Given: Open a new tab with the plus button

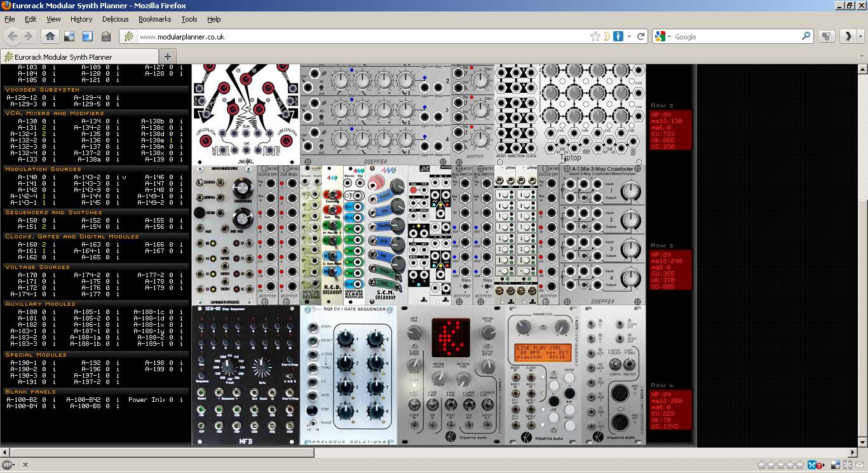Looking at the screenshot, I should click(168, 56).
